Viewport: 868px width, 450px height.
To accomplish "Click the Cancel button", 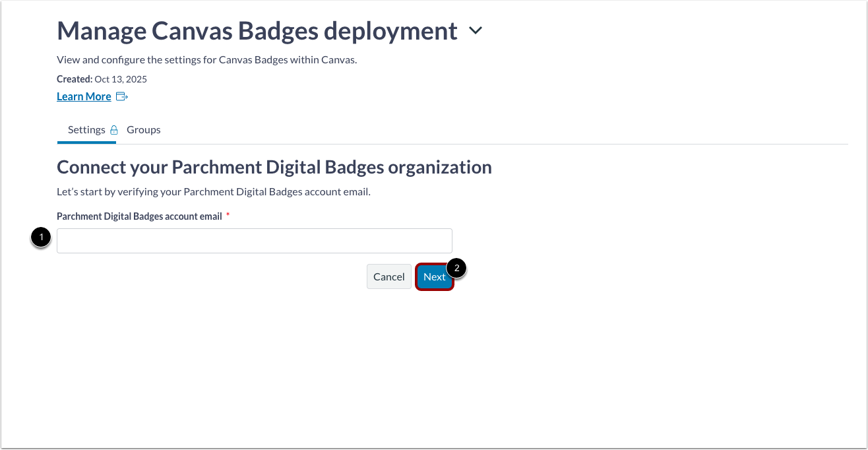I will click(389, 277).
